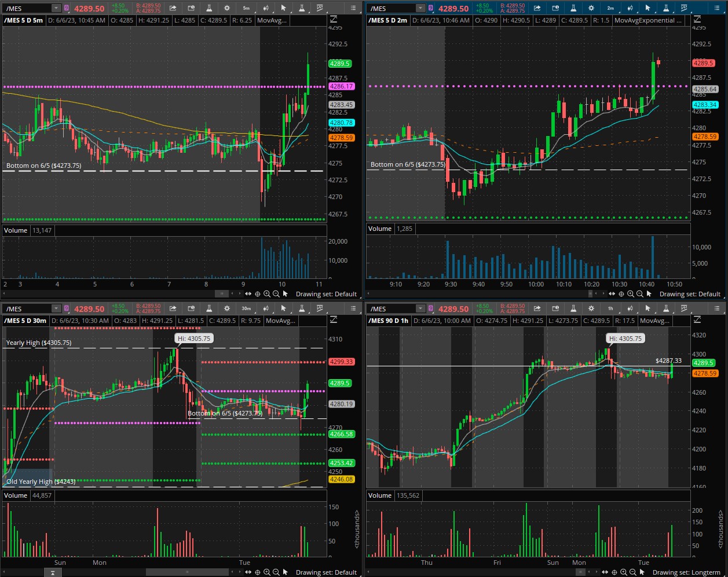Click Volume label in 30m chart
Image resolution: width=728 pixels, height=577 pixels.
[x=16, y=495]
